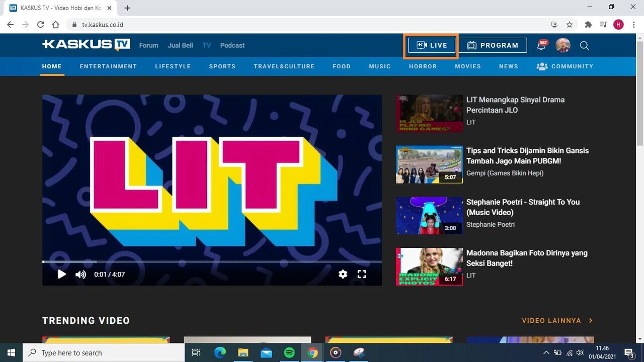Switch to SPORTS category tab
The image size is (644, 362).
222,66
